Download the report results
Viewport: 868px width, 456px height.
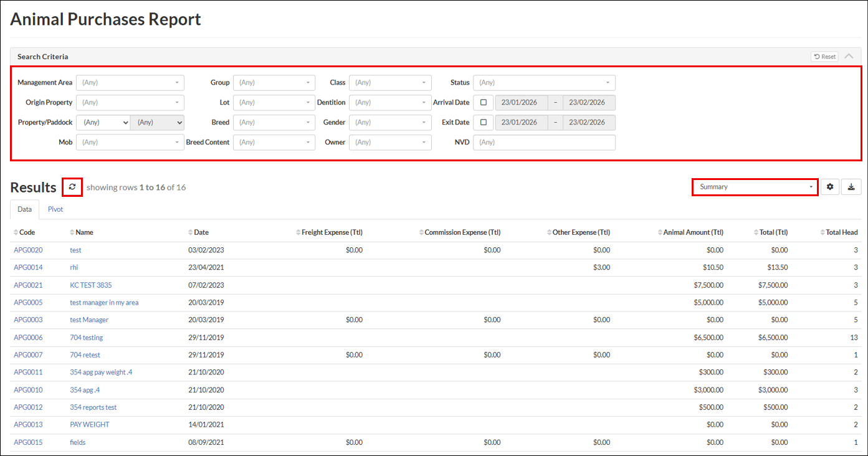(x=851, y=187)
